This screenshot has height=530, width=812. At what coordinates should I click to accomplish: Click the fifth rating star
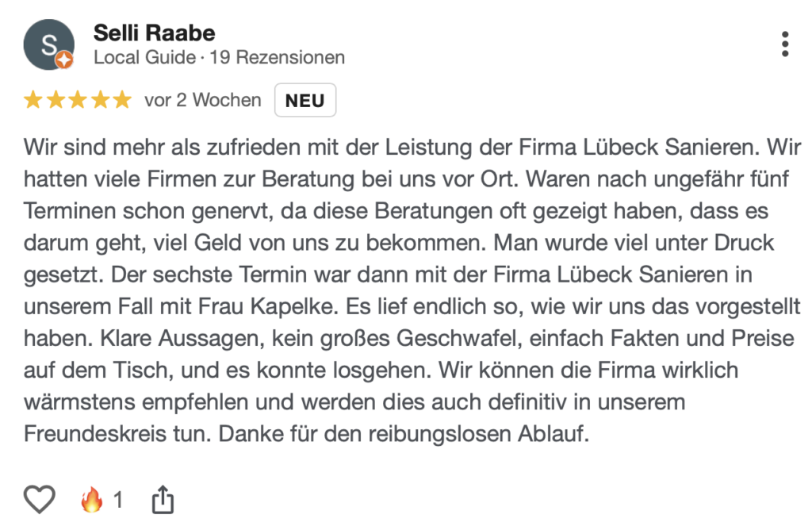click(121, 101)
